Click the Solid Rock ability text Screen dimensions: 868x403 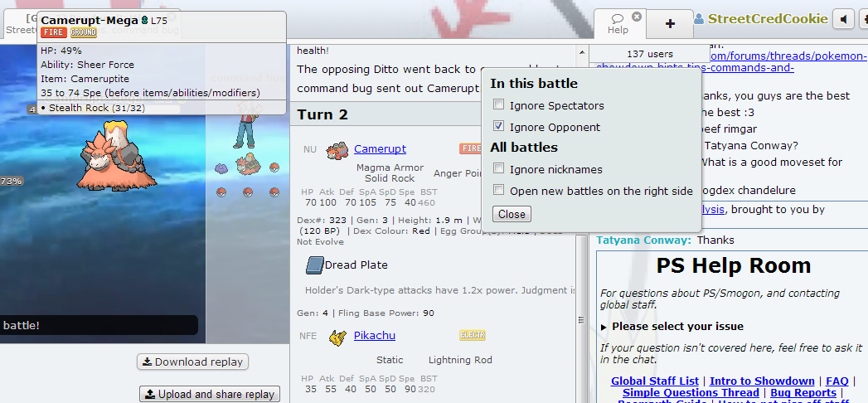coord(390,178)
